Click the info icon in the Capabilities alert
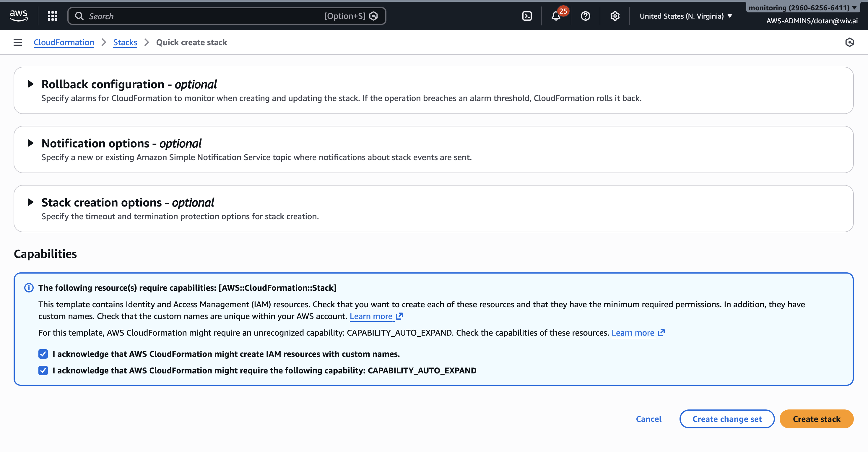This screenshot has height=452, width=868. (29, 287)
